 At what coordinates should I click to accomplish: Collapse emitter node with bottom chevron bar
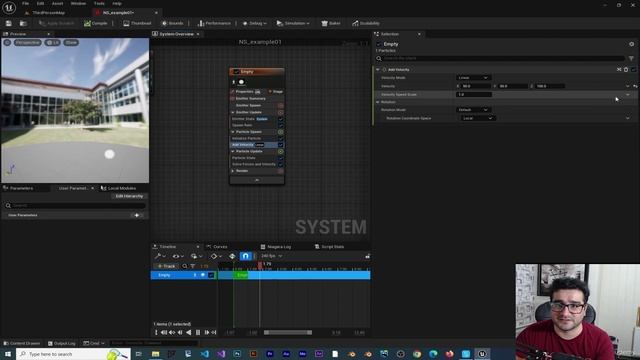pyautogui.click(x=257, y=180)
